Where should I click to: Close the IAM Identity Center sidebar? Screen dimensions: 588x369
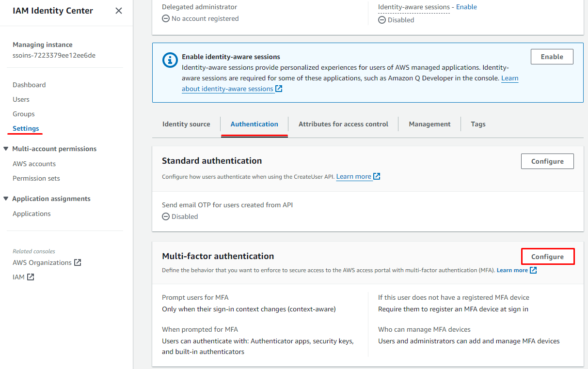119,11
